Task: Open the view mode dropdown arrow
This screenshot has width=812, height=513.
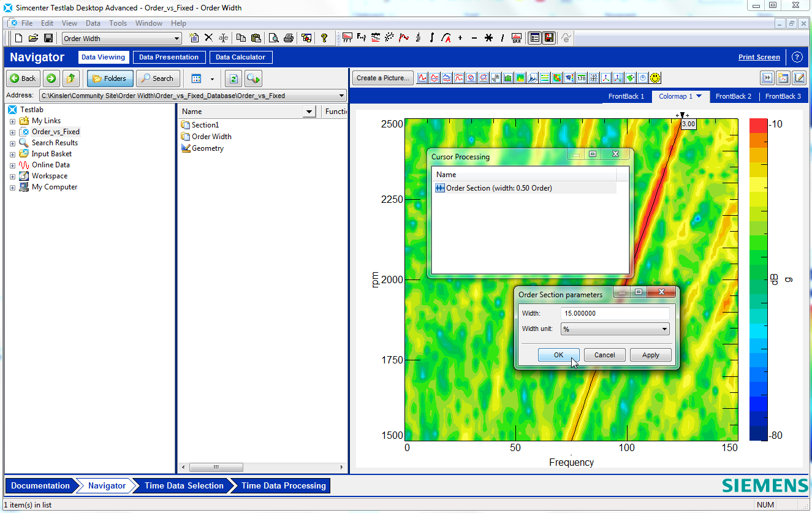Action: point(212,79)
